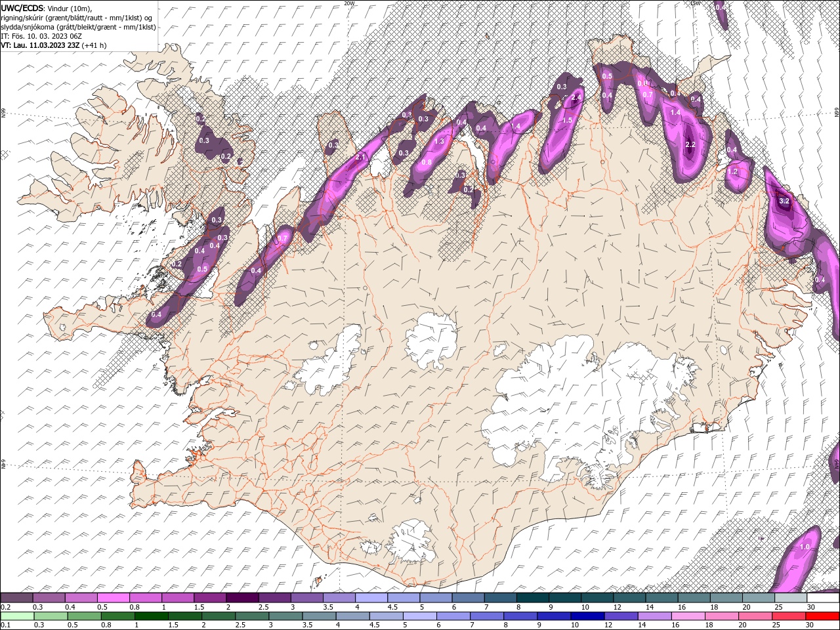Screen dimensions: 840x630
Task: Select pale lavender upper legend swatch between 4 and 4.5
Action: click(371, 598)
